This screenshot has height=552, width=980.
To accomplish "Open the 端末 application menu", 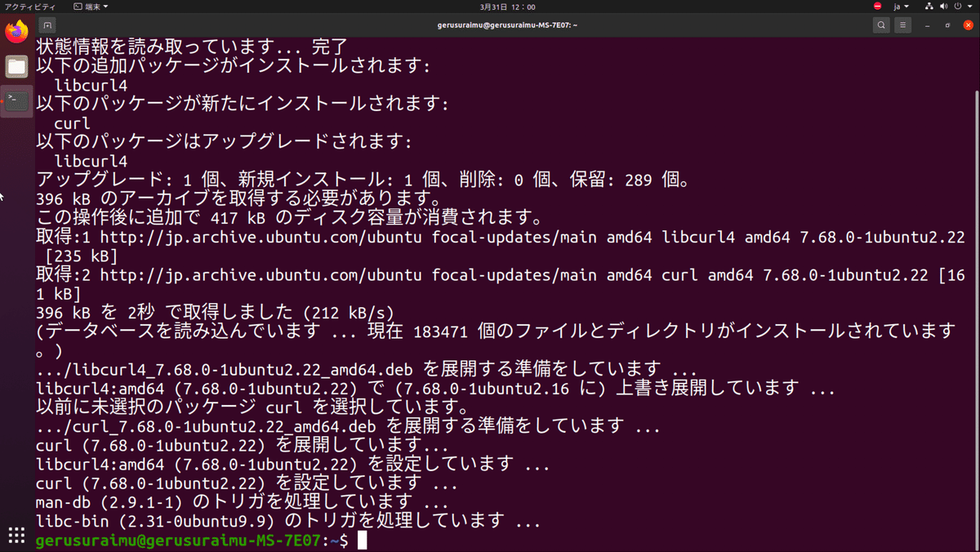I will point(90,7).
